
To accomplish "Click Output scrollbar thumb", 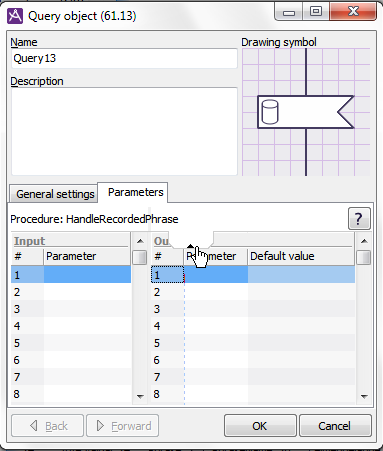I will point(364,258).
